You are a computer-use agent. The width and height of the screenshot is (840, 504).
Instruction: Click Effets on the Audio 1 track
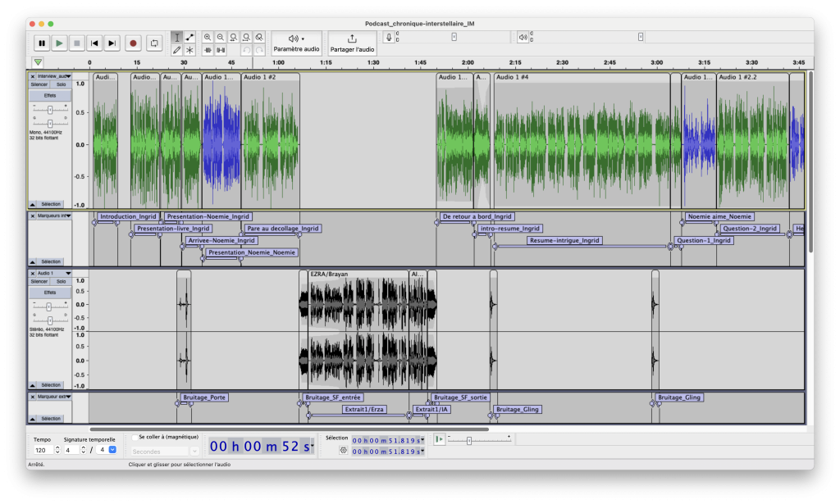(x=50, y=293)
